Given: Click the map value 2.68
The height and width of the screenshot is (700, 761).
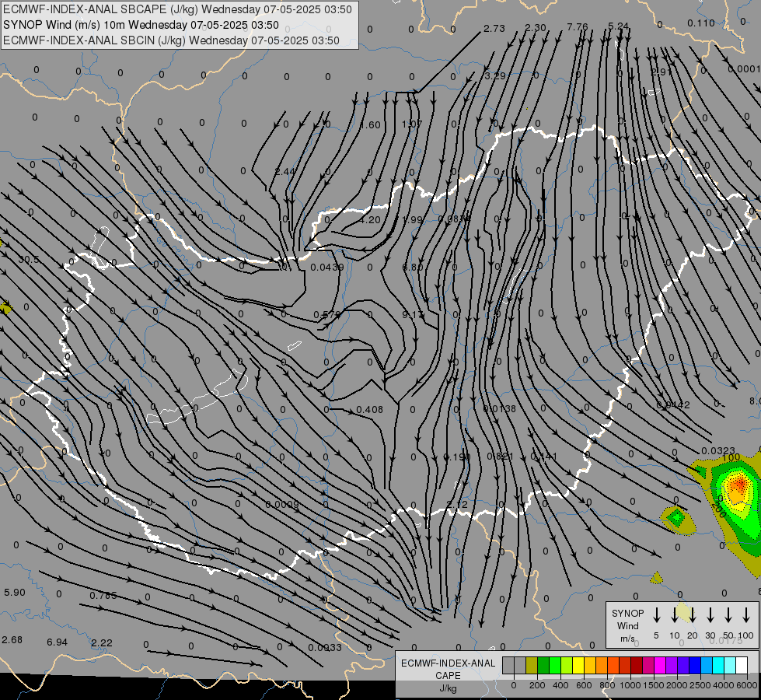Looking at the screenshot, I should pyautogui.click(x=12, y=640).
